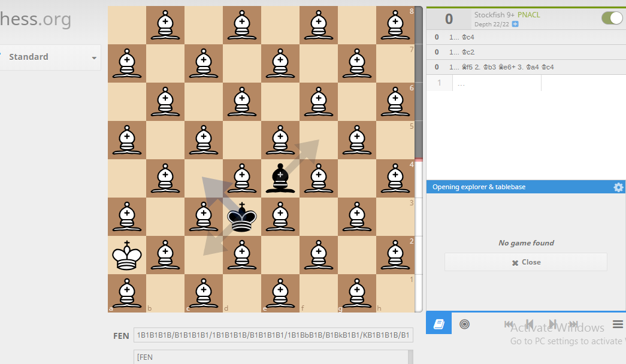Open the practice target icon
This screenshot has height=364, width=626.
[x=464, y=324]
